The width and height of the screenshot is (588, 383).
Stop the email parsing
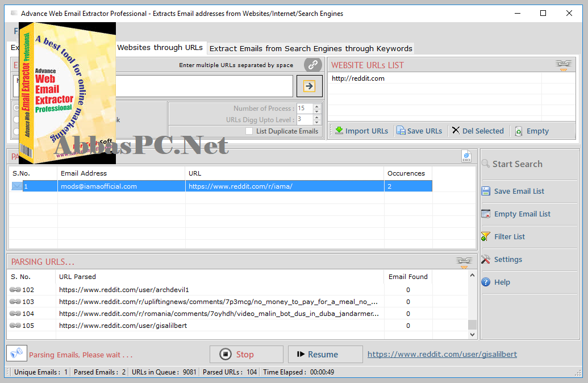click(247, 355)
